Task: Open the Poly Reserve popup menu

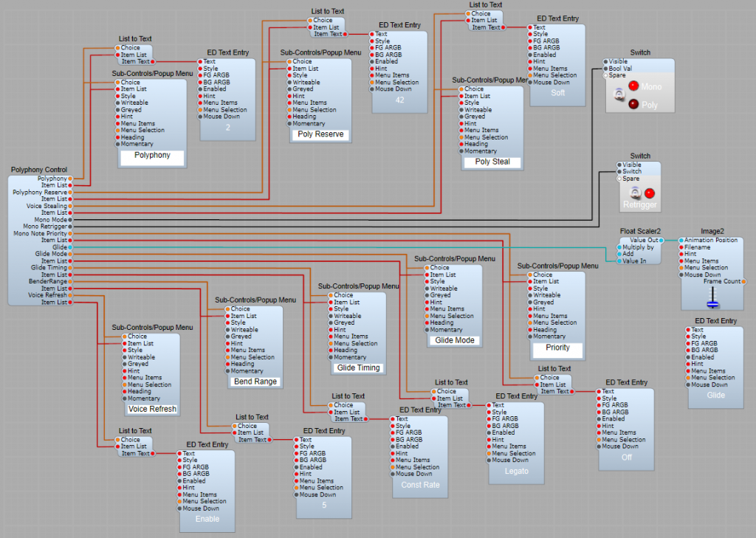Action: (x=320, y=135)
